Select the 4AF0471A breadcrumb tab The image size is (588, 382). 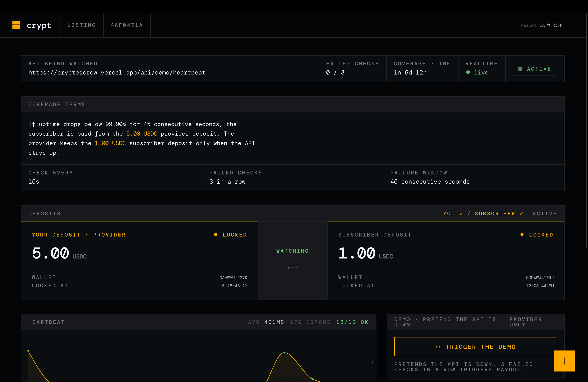point(127,25)
